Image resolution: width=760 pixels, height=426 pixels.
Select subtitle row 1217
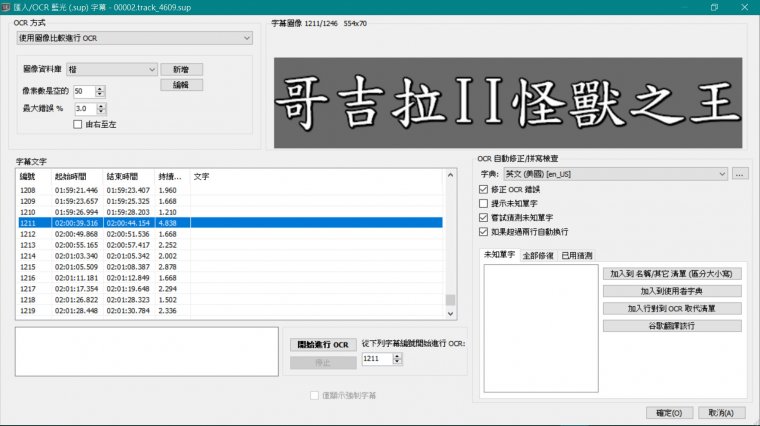click(230, 289)
